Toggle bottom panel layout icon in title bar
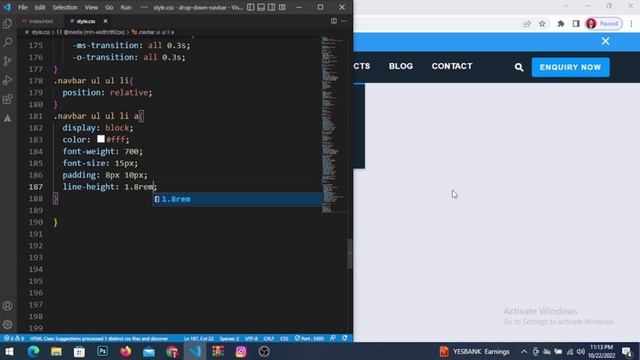Image resolution: width=640 pixels, height=360 pixels. tap(261, 7)
